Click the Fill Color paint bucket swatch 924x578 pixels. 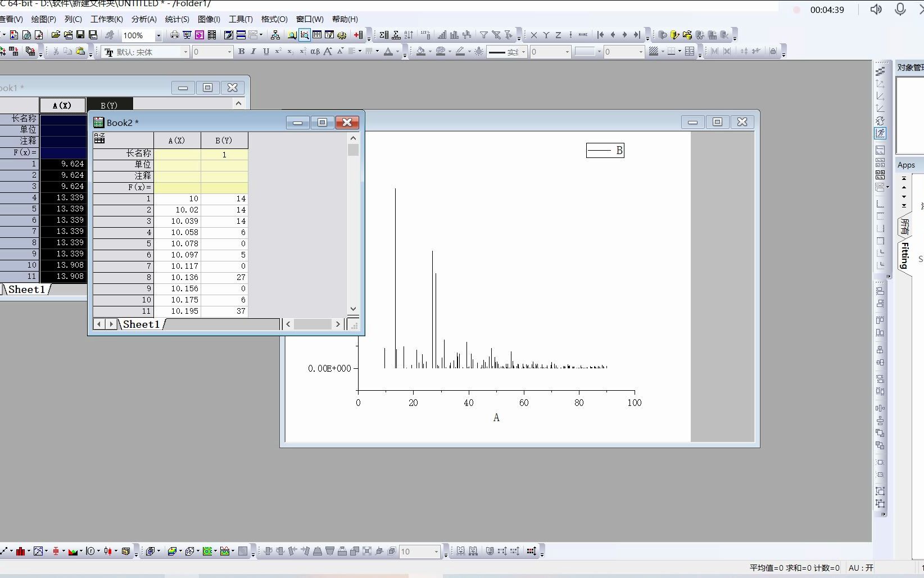[421, 52]
